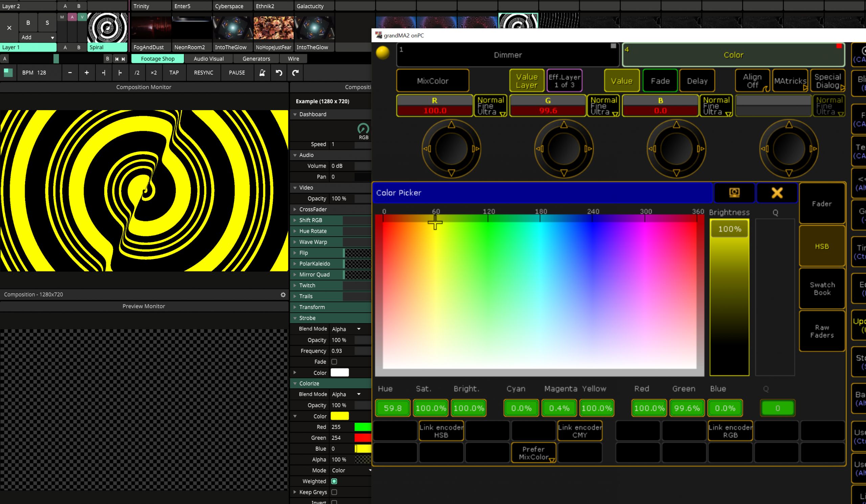Click the redo arrow icon
Image resolution: width=866 pixels, height=504 pixels.
click(295, 72)
